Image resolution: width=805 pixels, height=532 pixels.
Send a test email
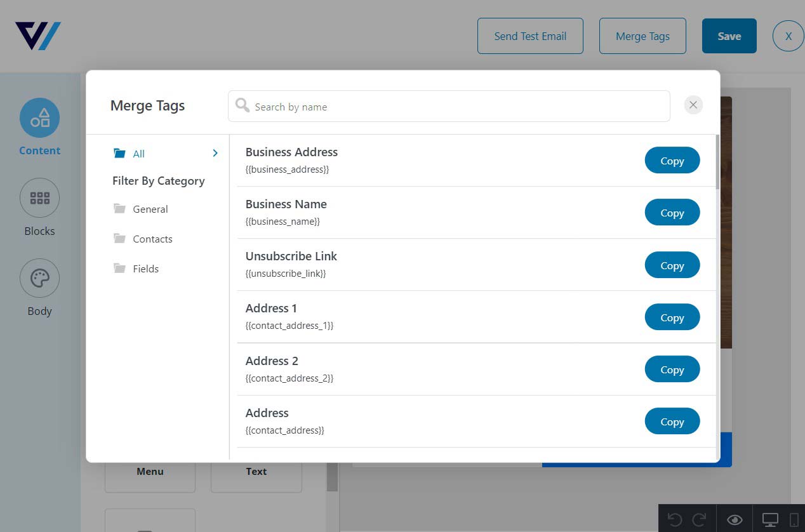click(530, 36)
